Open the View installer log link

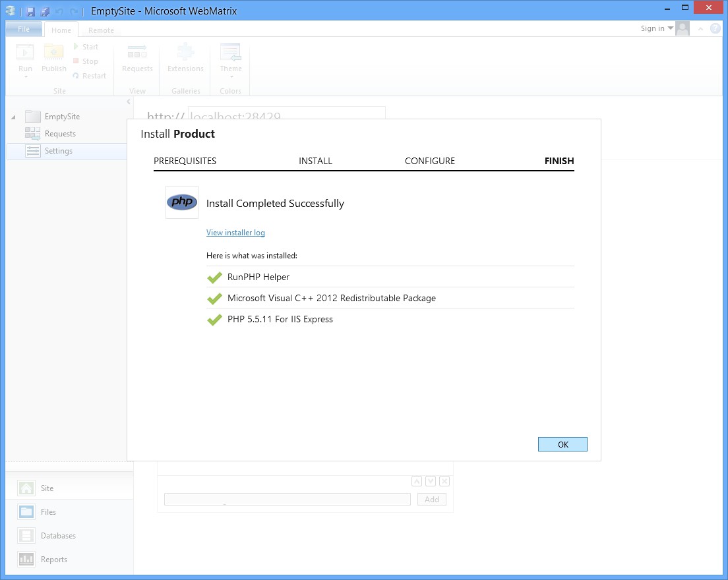(x=235, y=233)
